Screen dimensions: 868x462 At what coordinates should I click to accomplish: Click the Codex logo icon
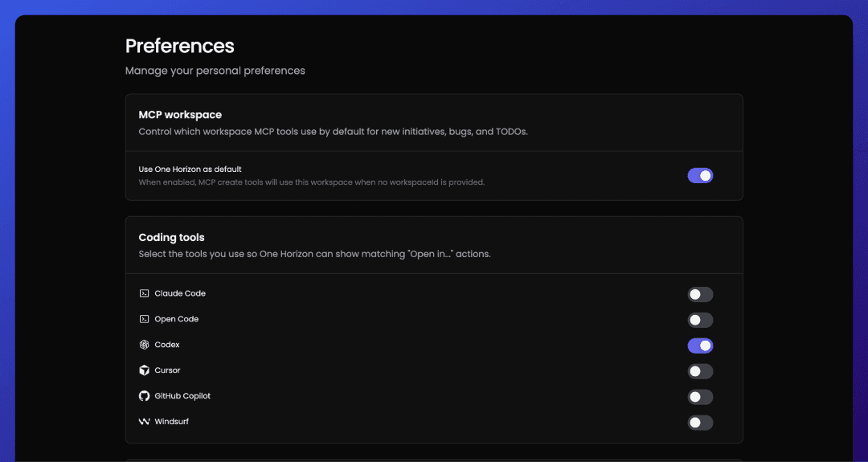(x=144, y=345)
